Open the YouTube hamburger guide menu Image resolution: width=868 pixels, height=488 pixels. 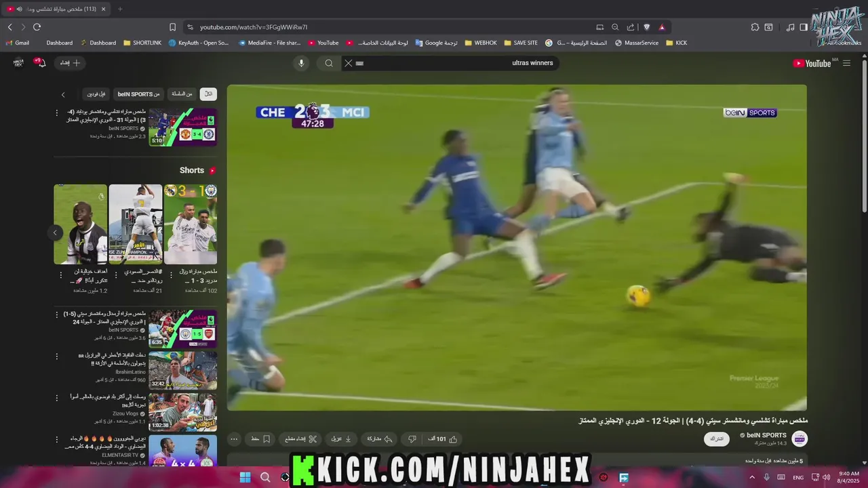(846, 63)
